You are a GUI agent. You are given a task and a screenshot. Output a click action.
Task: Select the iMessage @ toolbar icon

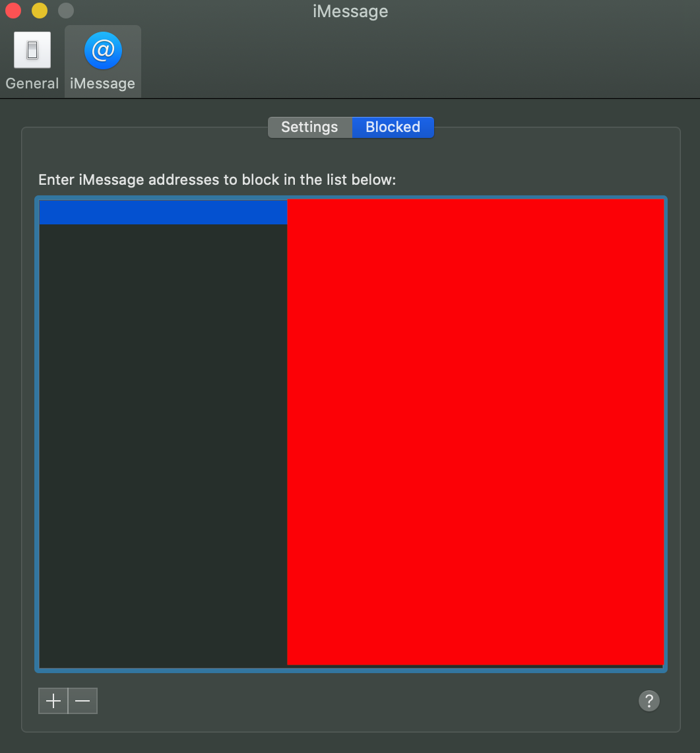click(x=103, y=61)
